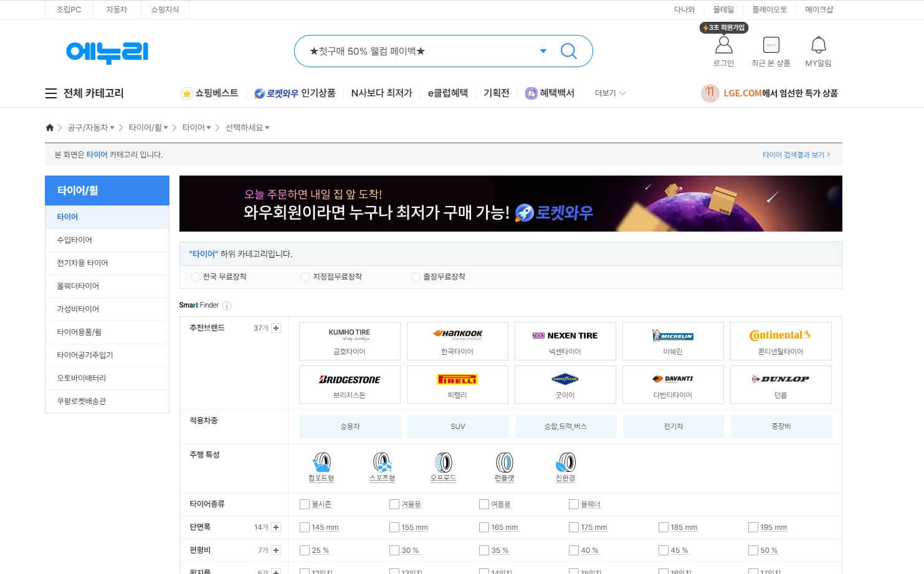Image resolution: width=924 pixels, height=574 pixels.
Task: Open 타이어 breadcrumb dropdown
Action: tap(197, 128)
